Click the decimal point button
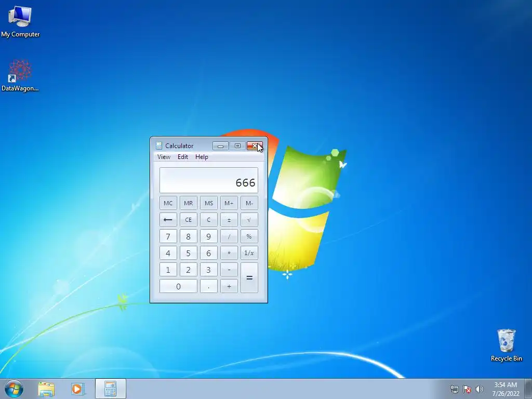This screenshot has height=399, width=532. pos(209,286)
